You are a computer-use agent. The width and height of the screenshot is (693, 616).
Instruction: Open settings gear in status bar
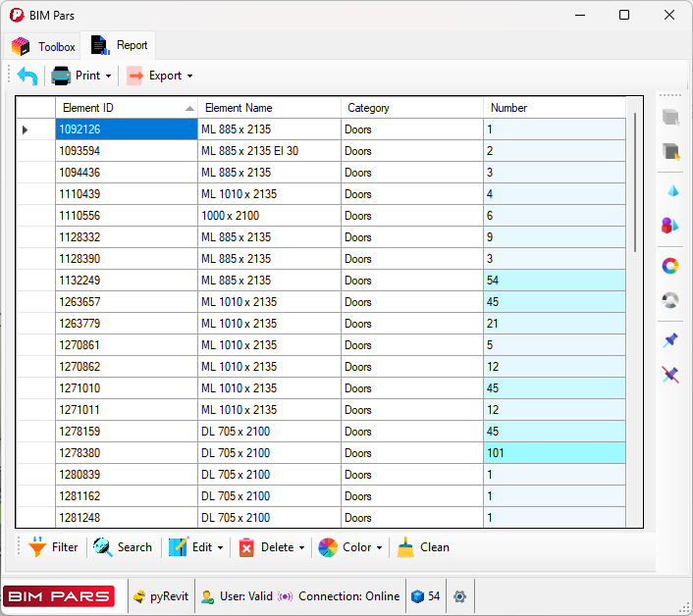459,596
